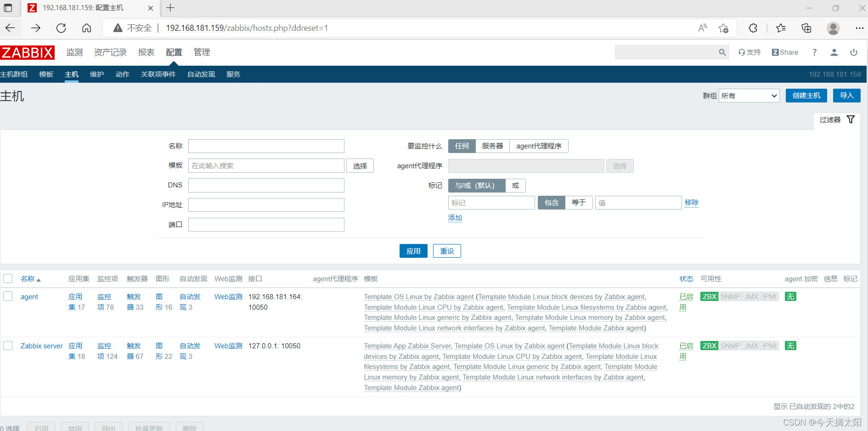Image resolution: width=868 pixels, height=431 pixels.
Task: Select 包含 tag operator
Action: 551,203
